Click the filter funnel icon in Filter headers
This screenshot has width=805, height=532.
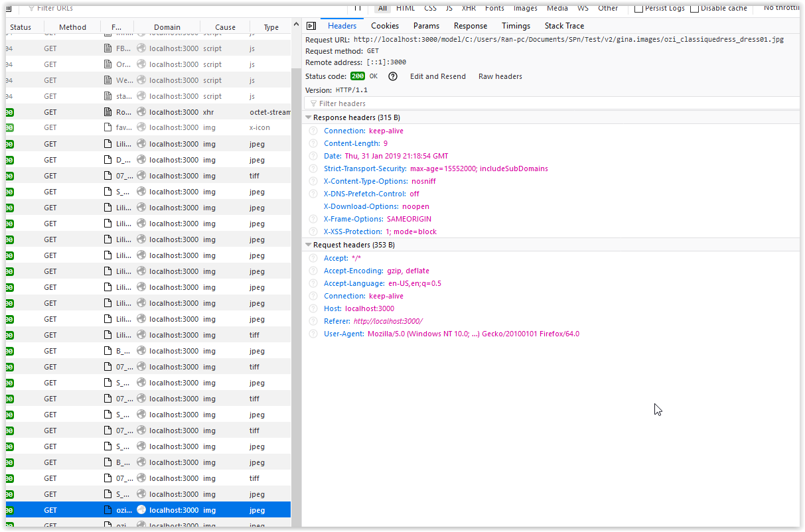[313, 103]
